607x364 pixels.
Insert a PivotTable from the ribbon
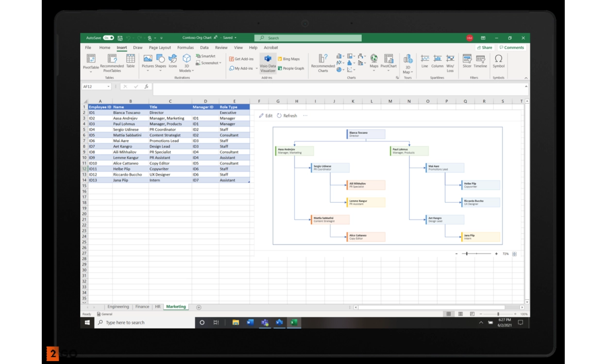tap(91, 63)
